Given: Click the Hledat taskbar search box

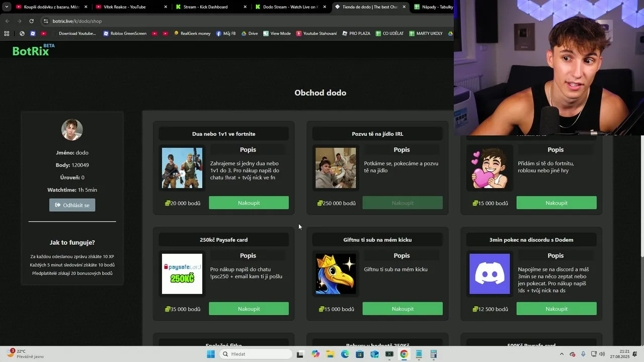Looking at the screenshot, I should pyautogui.click(x=256, y=354).
